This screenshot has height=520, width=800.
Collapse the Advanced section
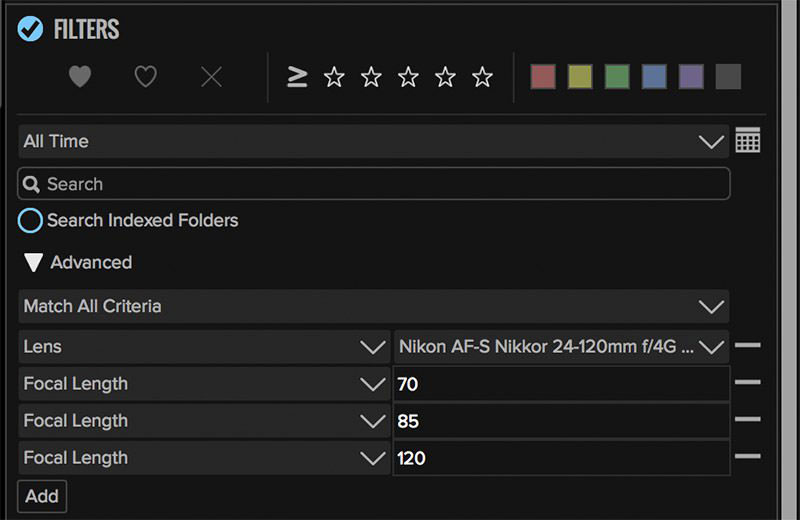tap(34, 263)
